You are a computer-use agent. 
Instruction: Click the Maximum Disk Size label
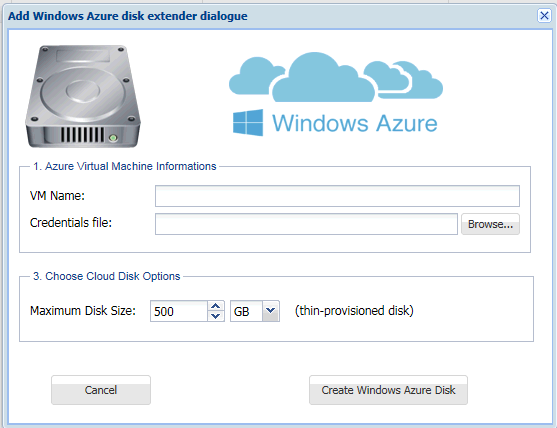[83, 311]
